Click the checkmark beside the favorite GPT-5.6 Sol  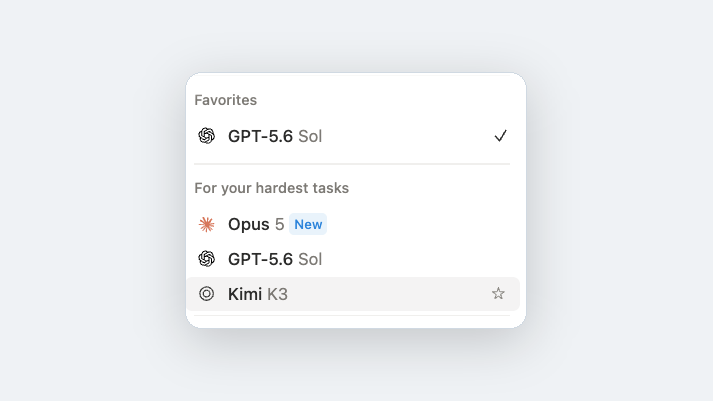[x=501, y=136]
